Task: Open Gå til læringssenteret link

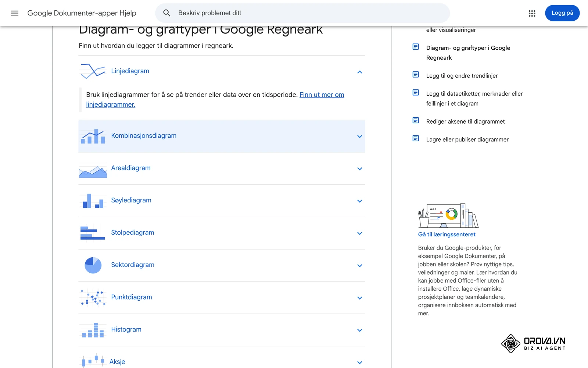Action: pyautogui.click(x=447, y=234)
